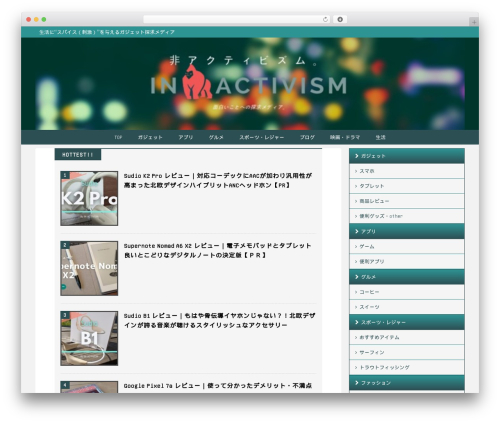Open the Sudio K2 Pro thumbnail
Screen dimensions: 500x423
click(89, 198)
